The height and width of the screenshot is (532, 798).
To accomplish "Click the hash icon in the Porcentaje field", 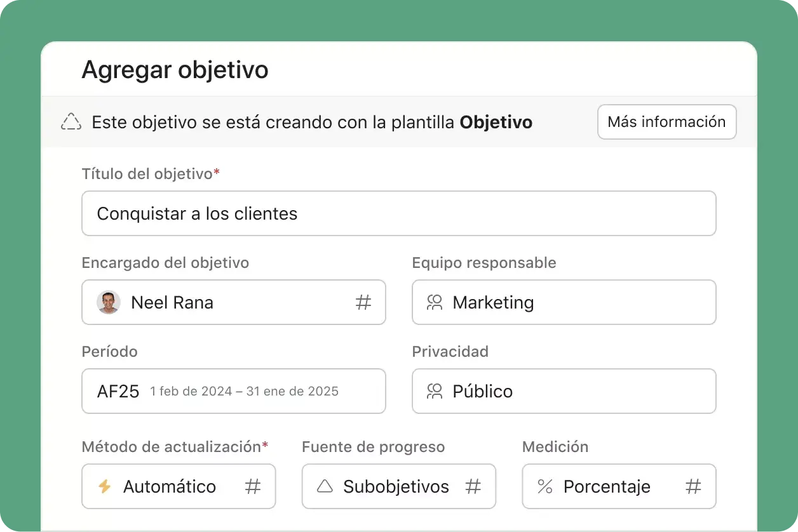I will pos(693,487).
